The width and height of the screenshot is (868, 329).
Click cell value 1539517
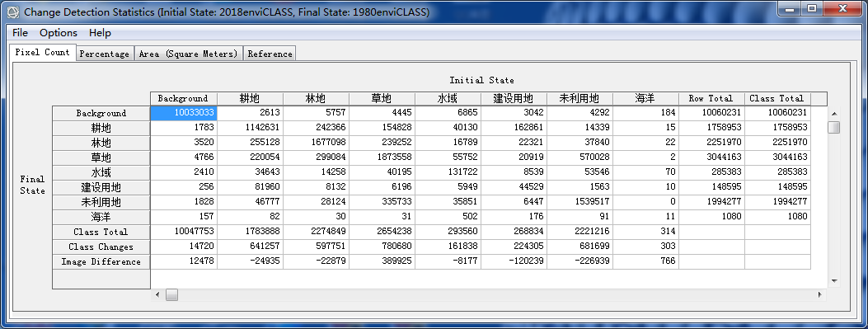click(579, 202)
